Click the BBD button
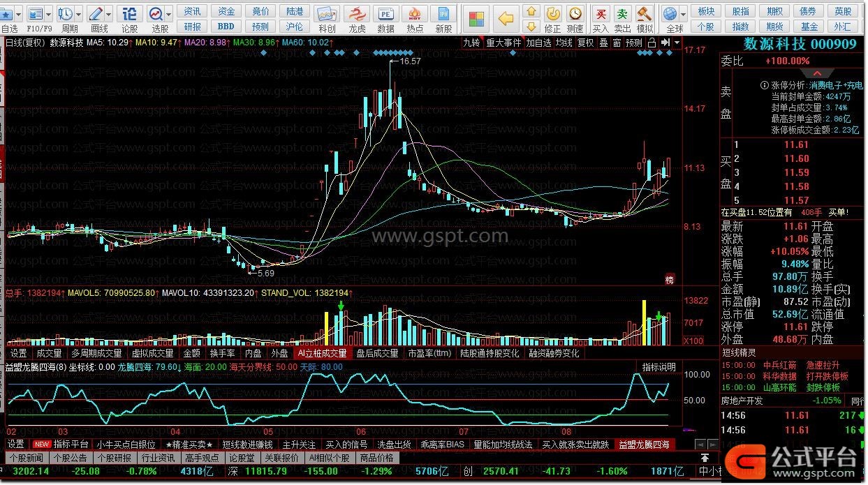868x485 pixels. pos(226,27)
